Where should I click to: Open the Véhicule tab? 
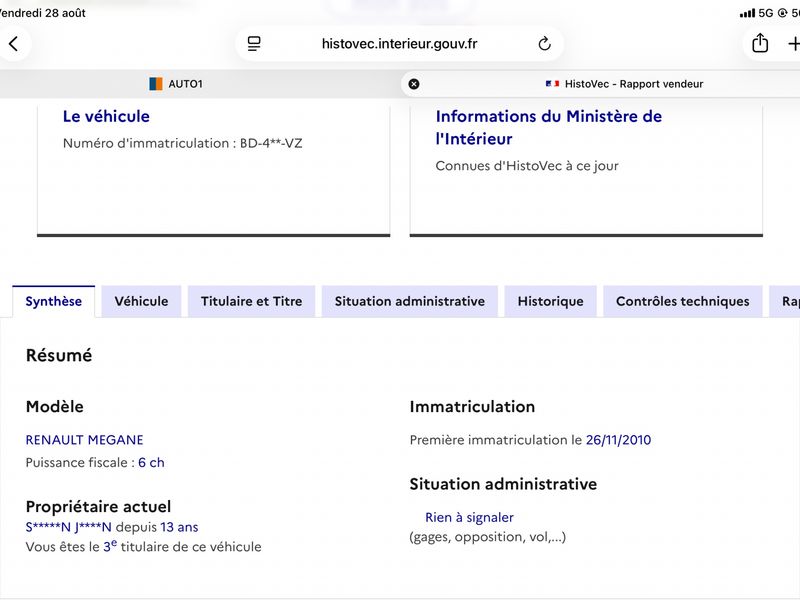pyautogui.click(x=141, y=302)
